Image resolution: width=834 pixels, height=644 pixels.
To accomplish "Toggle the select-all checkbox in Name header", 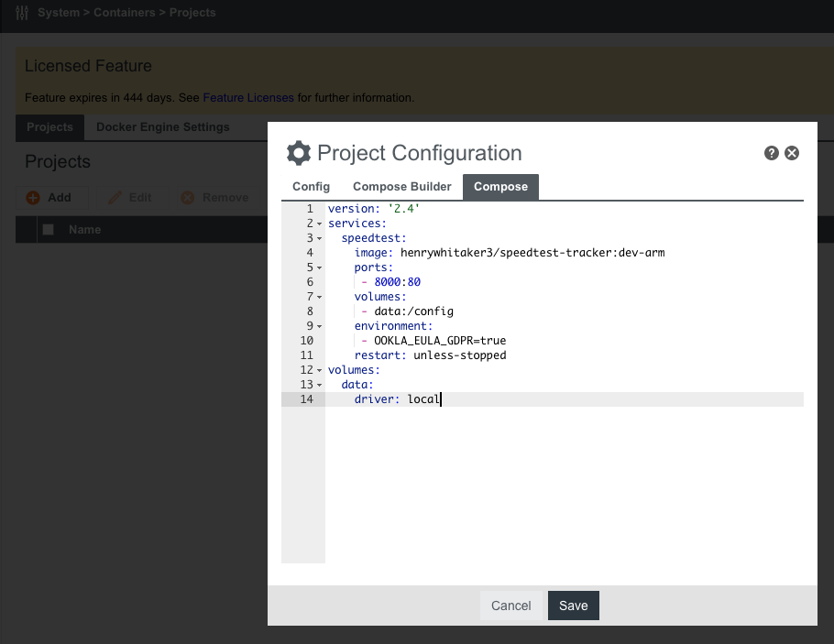I will point(48,229).
